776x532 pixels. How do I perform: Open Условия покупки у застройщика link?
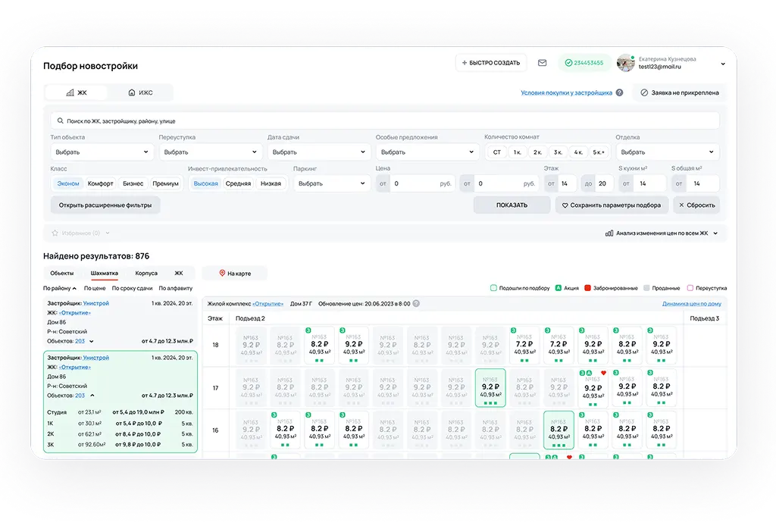coord(566,92)
